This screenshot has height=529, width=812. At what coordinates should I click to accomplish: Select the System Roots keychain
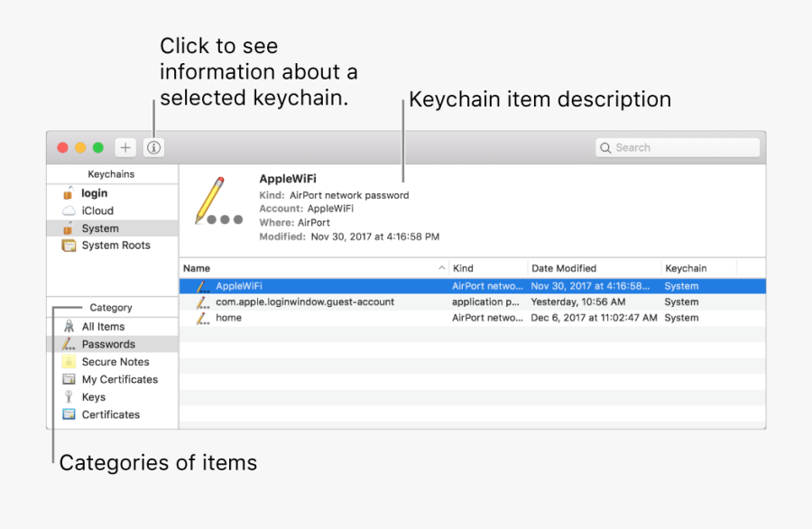pyautogui.click(x=113, y=246)
